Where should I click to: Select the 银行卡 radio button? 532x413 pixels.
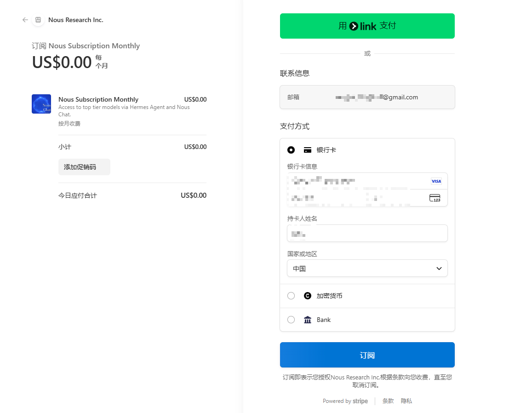pyautogui.click(x=291, y=150)
